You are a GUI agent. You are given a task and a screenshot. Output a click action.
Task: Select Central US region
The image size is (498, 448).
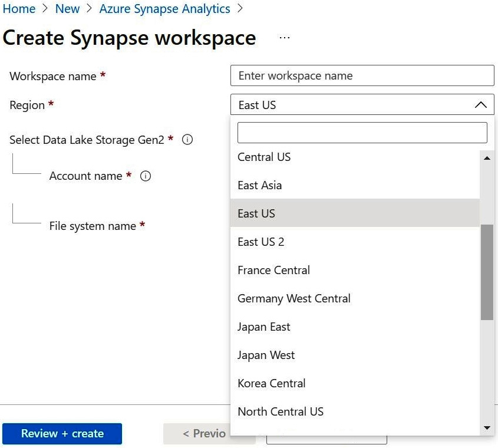[x=355, y=157]
